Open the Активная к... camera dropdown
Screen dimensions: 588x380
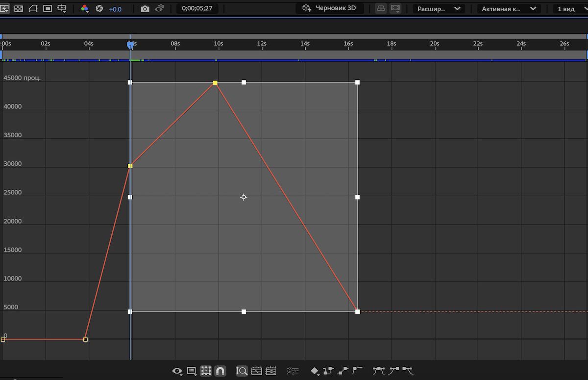coord(509,8)
